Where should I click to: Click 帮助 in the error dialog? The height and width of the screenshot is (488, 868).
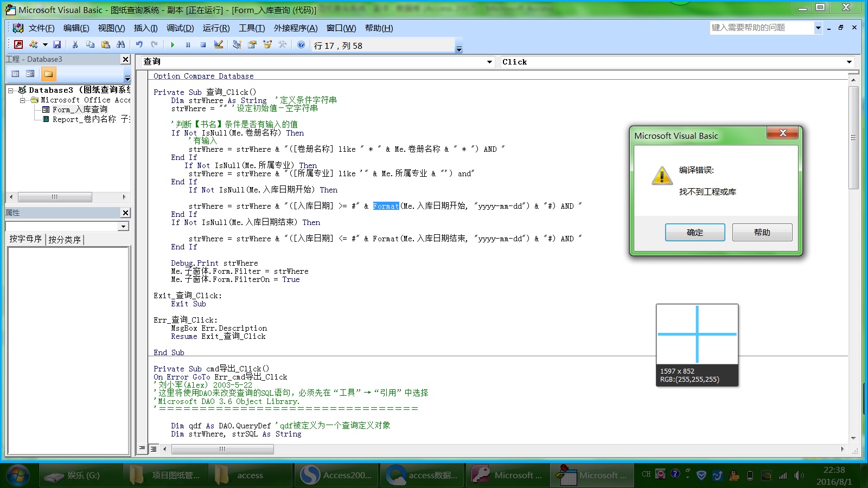coord(762,233)
